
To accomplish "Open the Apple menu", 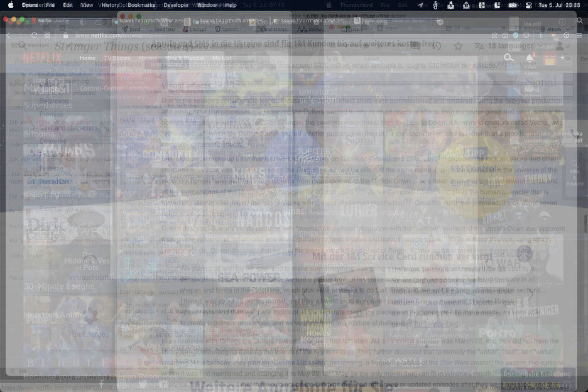I will (11, 5).
